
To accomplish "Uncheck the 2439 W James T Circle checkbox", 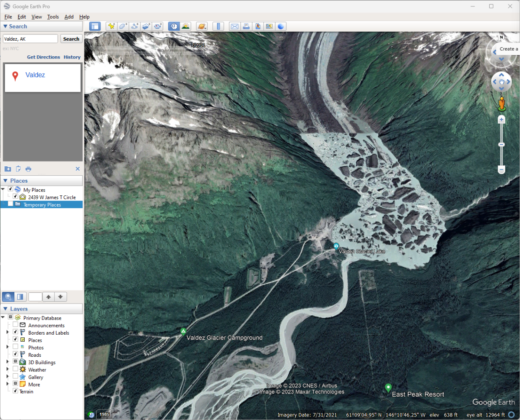I will [16, 197].
